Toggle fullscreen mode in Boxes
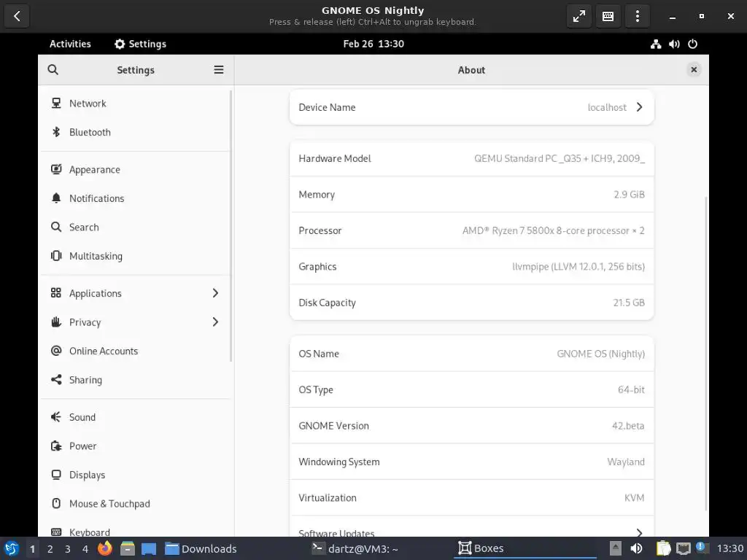The image size is (747, 560). click(x=578, y=16)
